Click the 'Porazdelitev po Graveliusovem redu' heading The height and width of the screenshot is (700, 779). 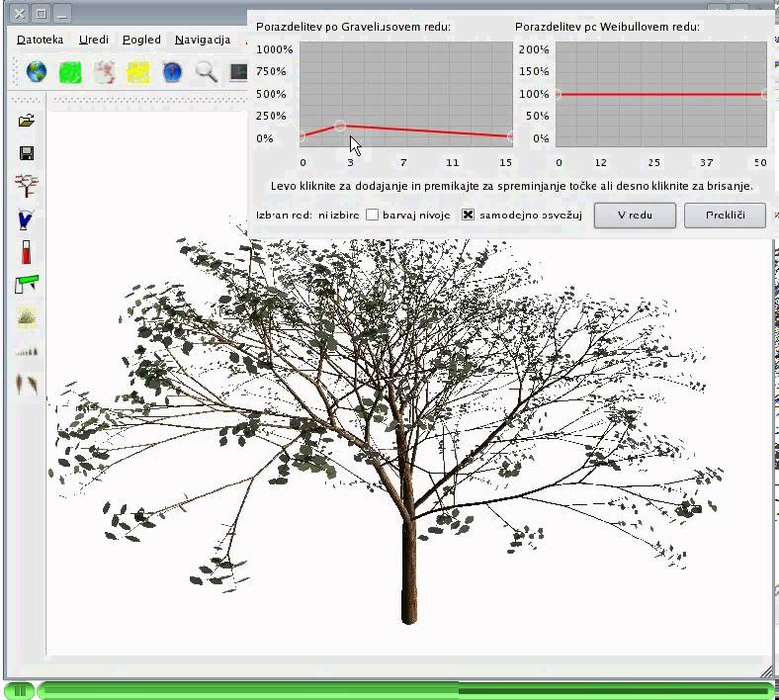coord(353,27)
